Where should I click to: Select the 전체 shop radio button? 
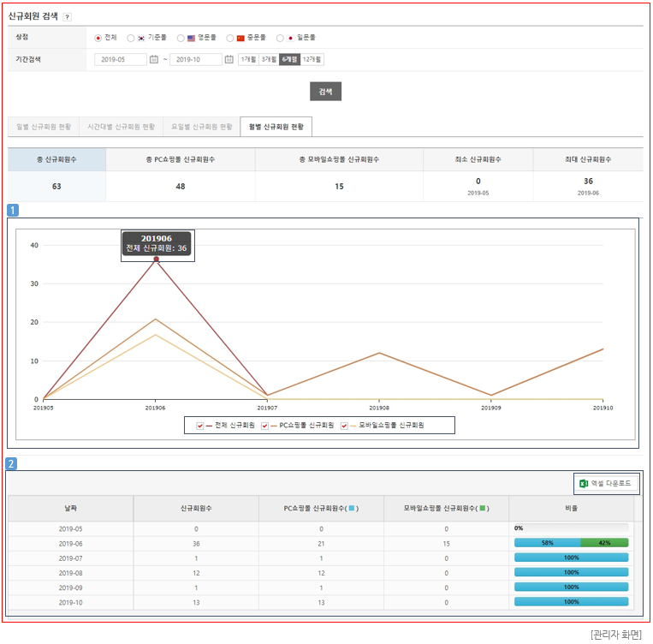tap(98, 38)
